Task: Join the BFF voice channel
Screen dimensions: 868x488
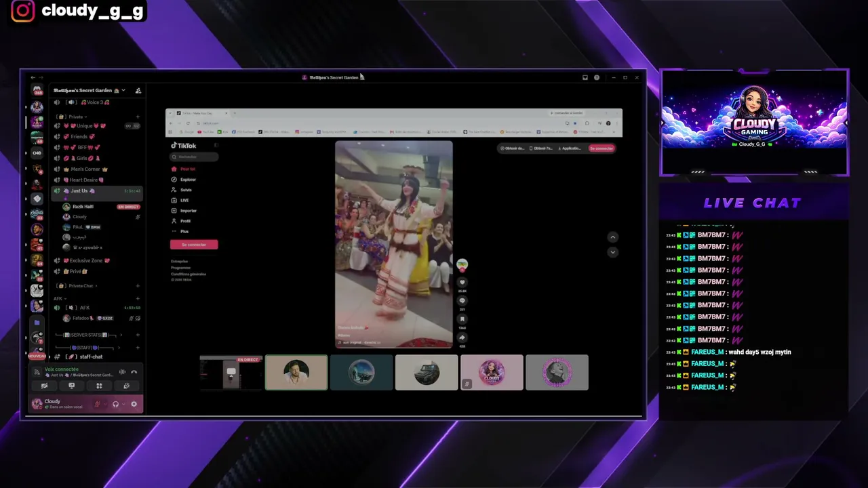Action: (98, 147)
